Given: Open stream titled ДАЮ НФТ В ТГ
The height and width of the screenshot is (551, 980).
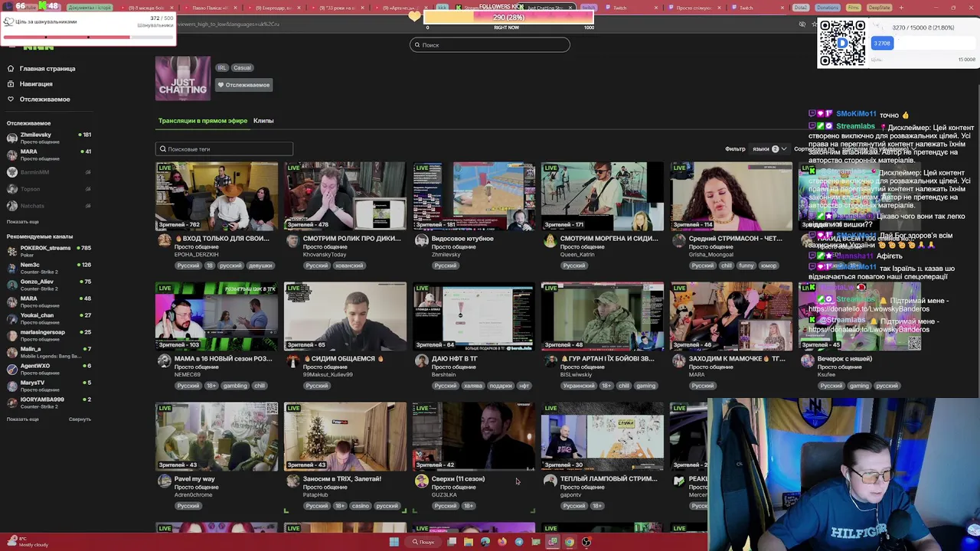Looking at the screenshot, I should (455, 359).
